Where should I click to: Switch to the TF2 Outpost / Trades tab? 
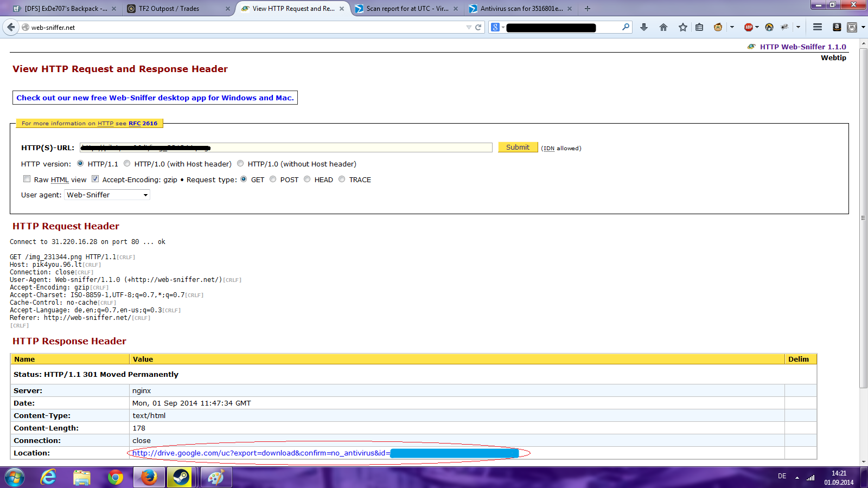[x=178, y=9]
